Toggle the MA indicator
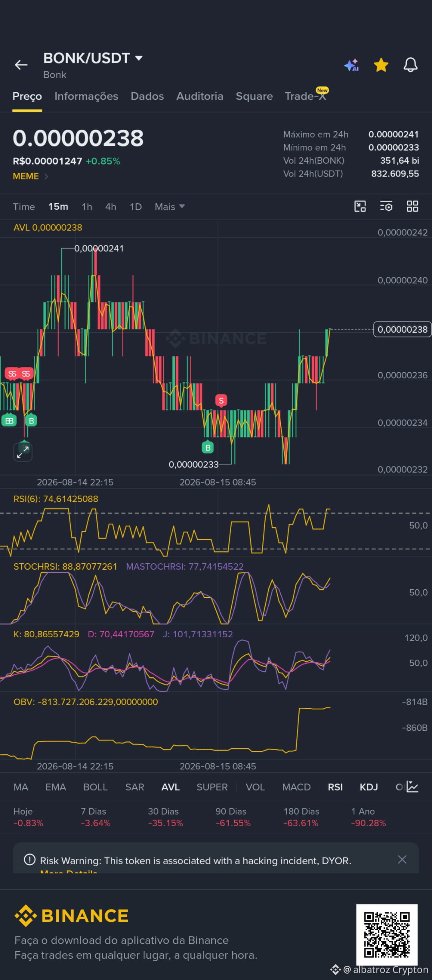432x980 pixels. click(x=21, y=787)
